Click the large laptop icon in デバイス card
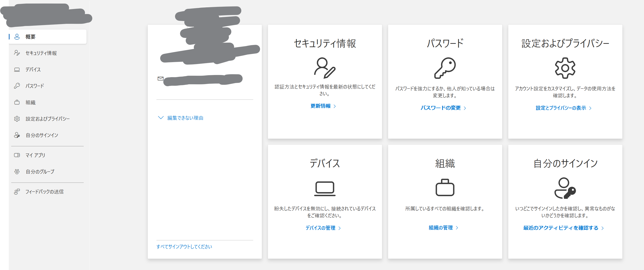Viewport: 644px width, 270px height. click(x=325, y=188)
